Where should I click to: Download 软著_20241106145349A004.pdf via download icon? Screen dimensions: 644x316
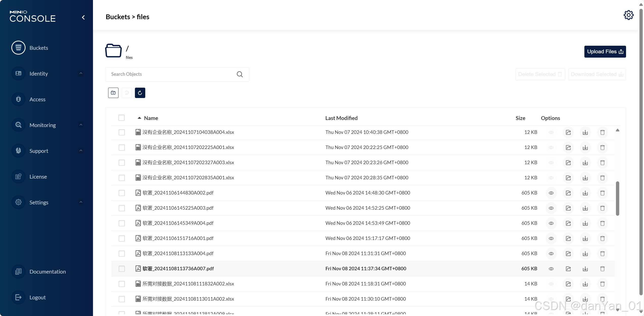[585, 223]
